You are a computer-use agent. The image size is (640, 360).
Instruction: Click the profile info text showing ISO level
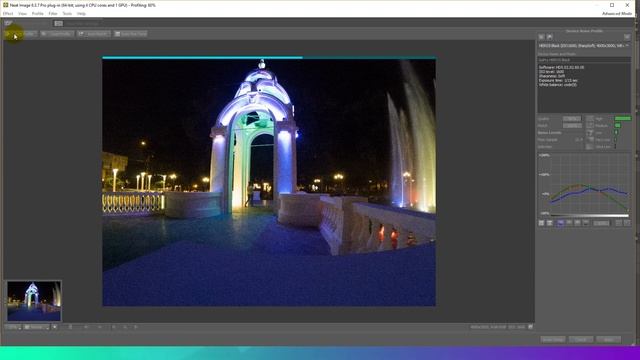[551, 71]
